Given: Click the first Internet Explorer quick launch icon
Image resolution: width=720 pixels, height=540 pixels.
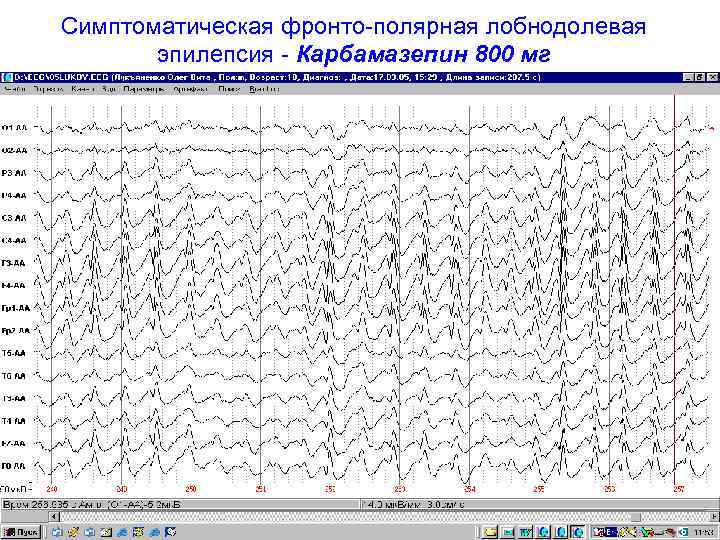Looking at the screenshot, I should 122,532.
